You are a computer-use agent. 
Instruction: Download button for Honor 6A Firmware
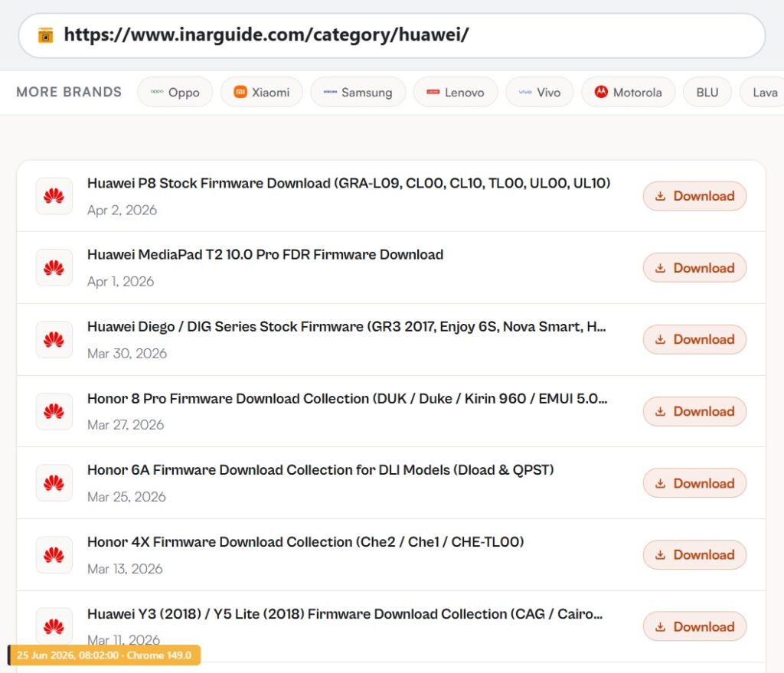(x=694, y=483)
